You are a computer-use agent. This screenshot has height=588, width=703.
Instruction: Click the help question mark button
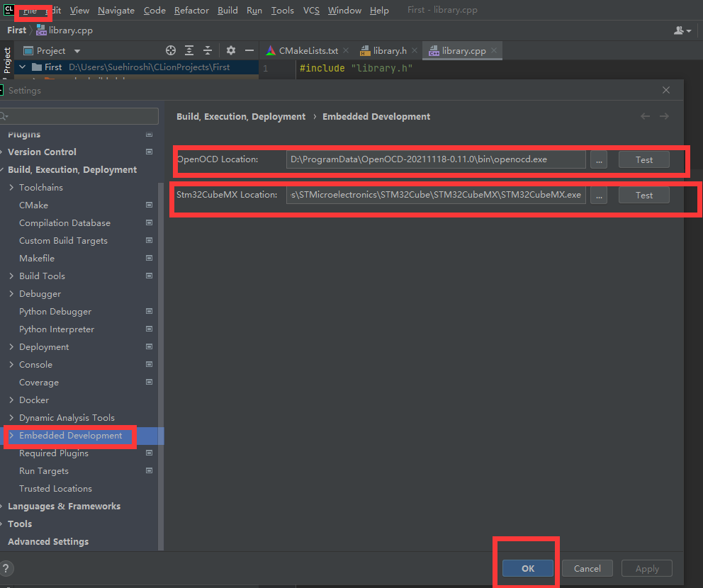pyautogui.click(x=6, y=568)
